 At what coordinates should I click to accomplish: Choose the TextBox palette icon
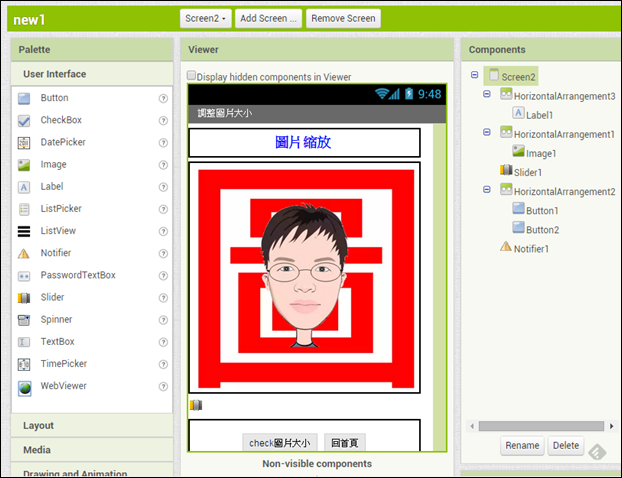[24, 342]
